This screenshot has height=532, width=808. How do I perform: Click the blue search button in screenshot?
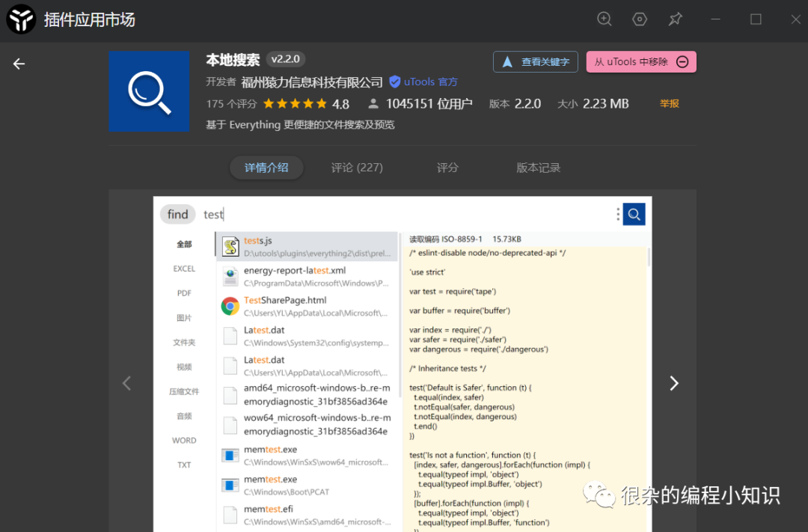634,214
